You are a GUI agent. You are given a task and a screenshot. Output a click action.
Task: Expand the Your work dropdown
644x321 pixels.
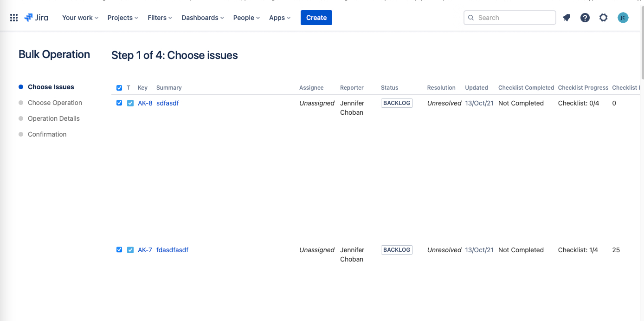pyautogui.click(x=80, y=18)
